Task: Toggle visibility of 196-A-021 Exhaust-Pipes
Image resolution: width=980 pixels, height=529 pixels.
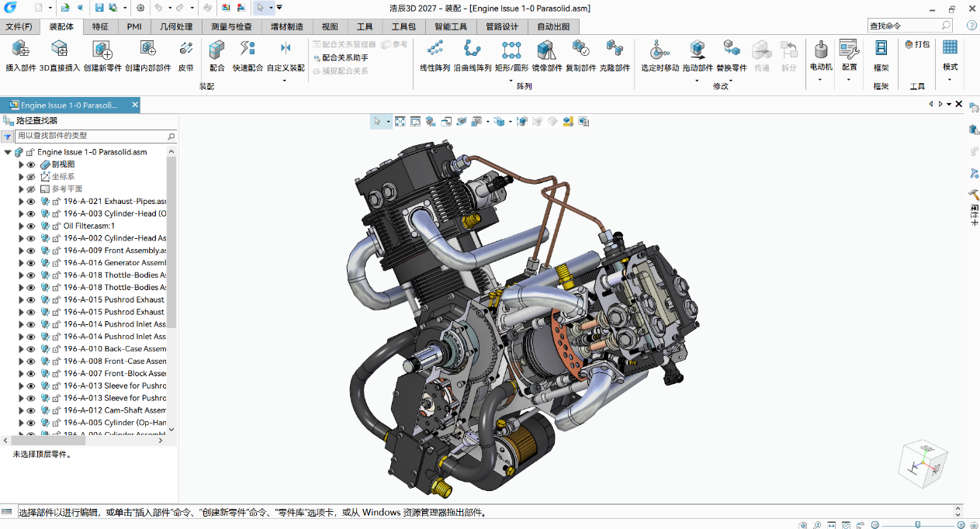Action: (x=32, y=202)
